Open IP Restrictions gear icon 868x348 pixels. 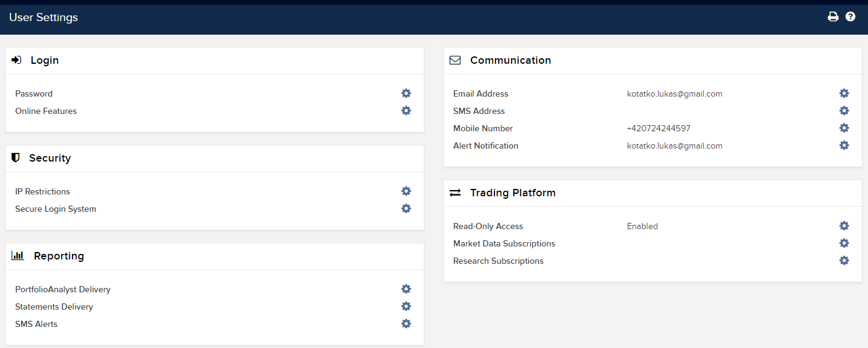406,191
